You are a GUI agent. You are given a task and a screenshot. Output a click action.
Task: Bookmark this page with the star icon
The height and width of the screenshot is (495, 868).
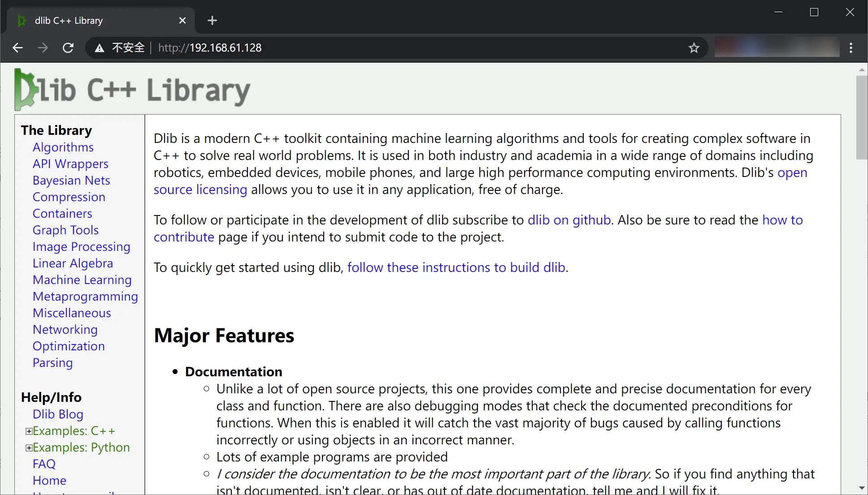[694, 47]
